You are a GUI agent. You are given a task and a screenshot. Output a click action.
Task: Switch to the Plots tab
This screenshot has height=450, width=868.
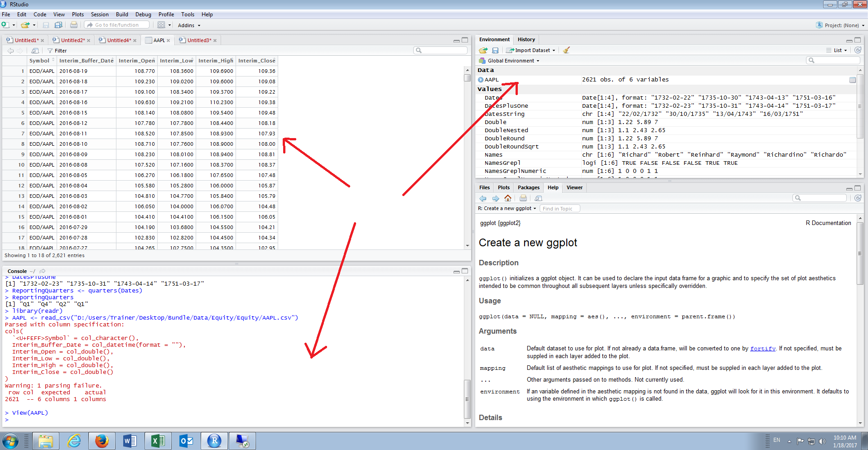(504, 187)
